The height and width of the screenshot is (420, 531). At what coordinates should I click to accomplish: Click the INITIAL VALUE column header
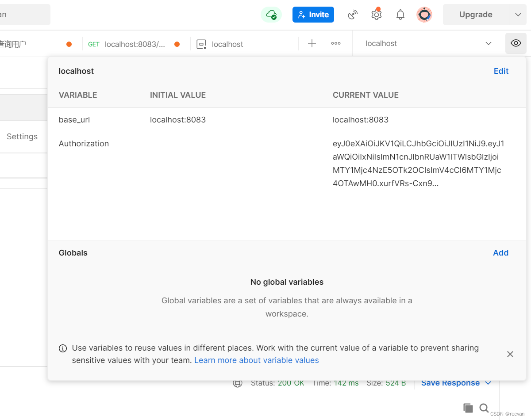tap(178, 95)
